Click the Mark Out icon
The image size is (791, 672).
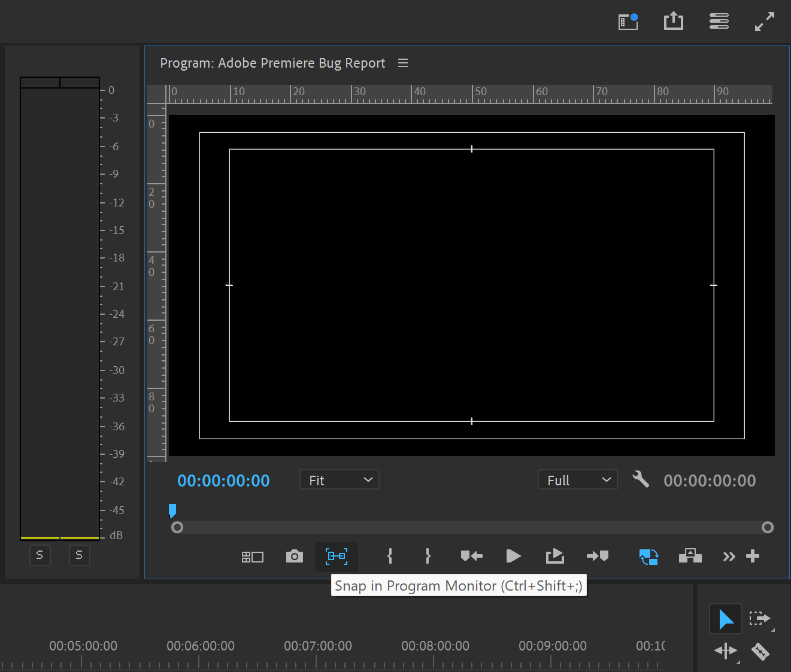[x=428, y=557]
